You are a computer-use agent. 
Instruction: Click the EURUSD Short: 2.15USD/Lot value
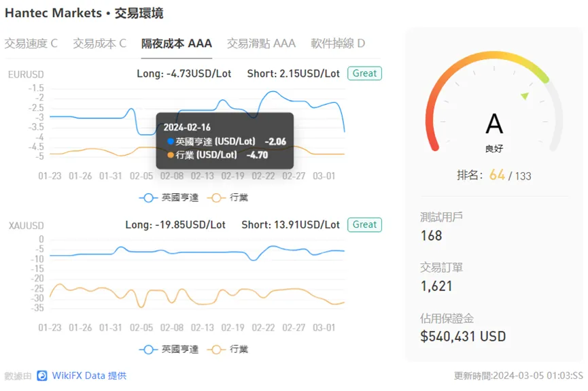[x=293, y=73]
